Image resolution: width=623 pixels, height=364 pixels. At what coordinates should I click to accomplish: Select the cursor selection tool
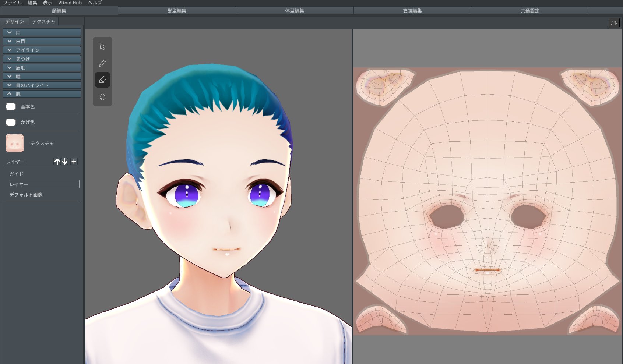pyautogui.click(x=102, y=47)
